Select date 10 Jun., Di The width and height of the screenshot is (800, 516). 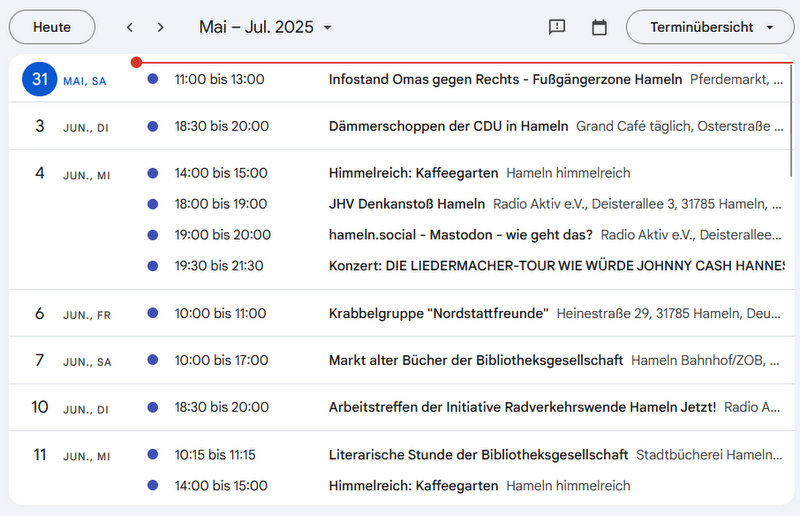[x=40, y=407]
